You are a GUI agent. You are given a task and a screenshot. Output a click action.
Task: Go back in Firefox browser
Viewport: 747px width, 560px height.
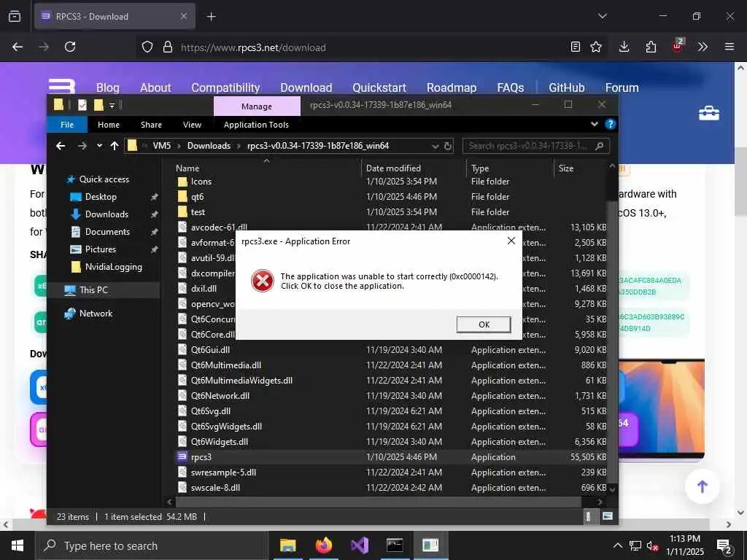(x=18, y=47)
